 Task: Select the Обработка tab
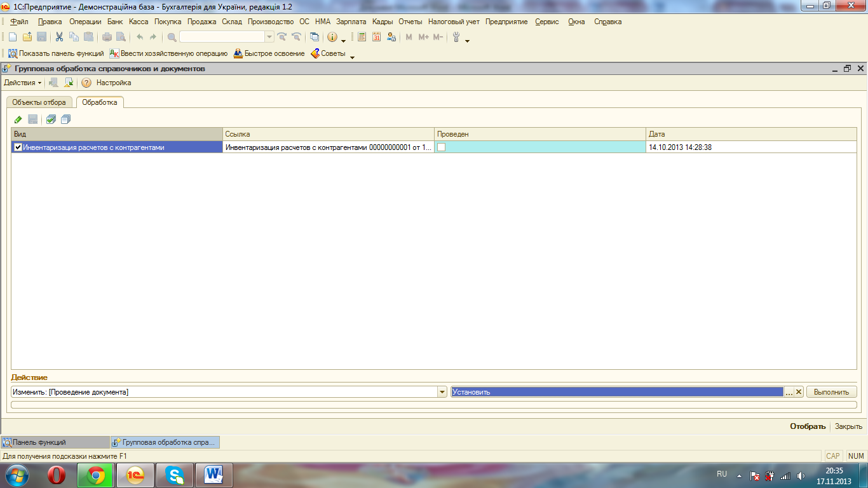(x=100, y=102)
